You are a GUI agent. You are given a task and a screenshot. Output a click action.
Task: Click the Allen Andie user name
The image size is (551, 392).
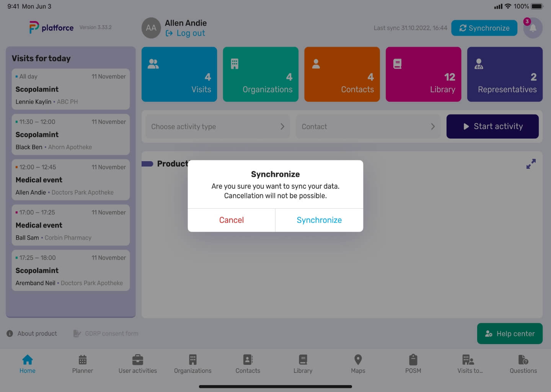[x=186, y=23]
